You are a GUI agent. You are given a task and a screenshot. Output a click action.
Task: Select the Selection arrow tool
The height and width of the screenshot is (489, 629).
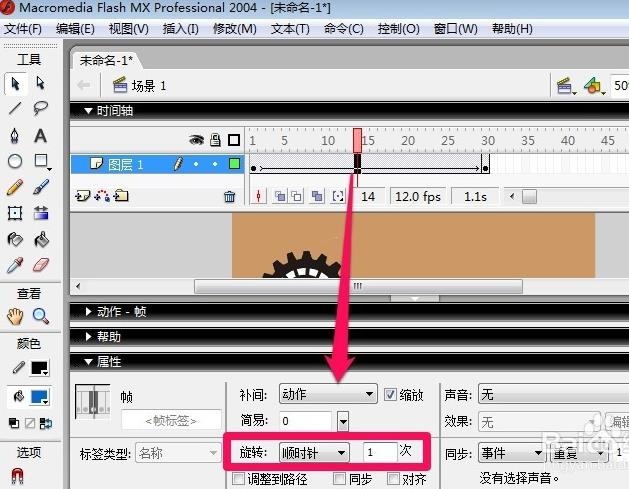[15, 83]
